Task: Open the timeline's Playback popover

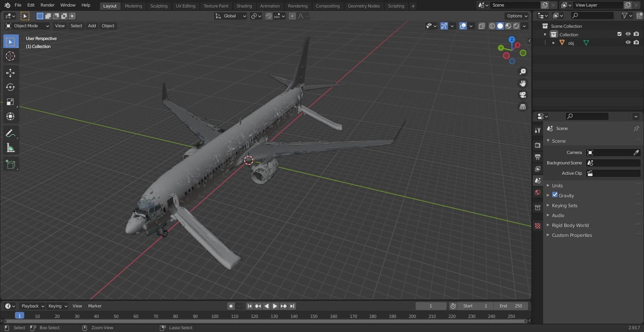Action: [x=32, y=306]
